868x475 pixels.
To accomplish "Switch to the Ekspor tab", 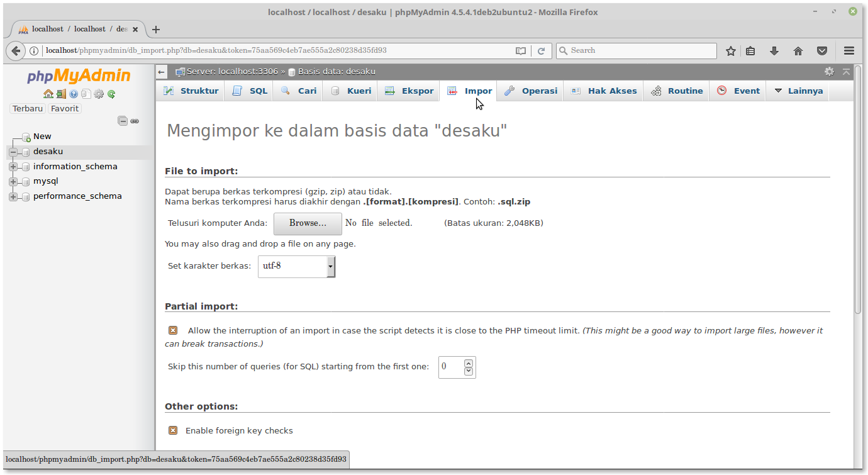I will click(408, 91).
